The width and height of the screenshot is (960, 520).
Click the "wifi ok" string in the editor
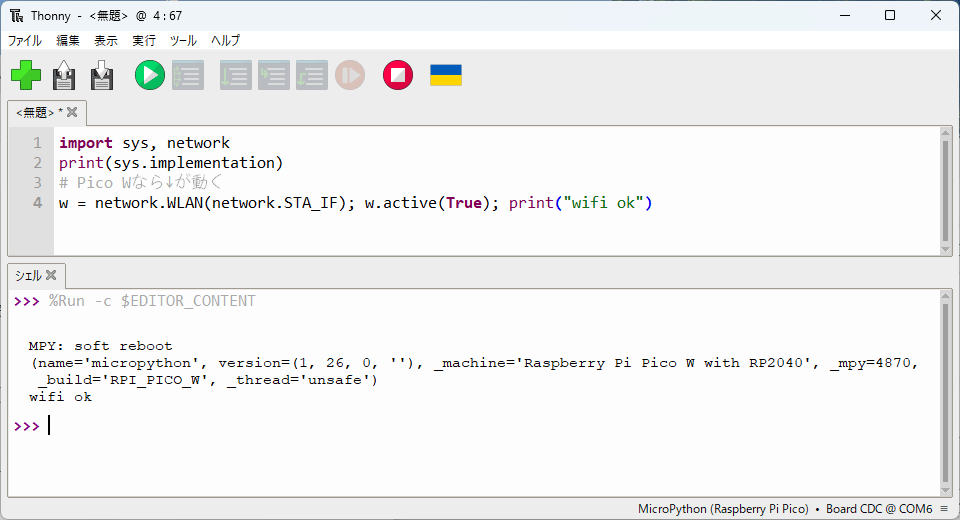tap(604, 203)
